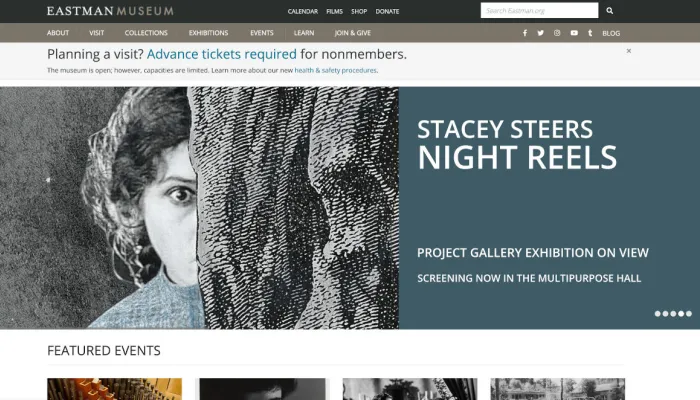Viewport: 700px width, 400px height.
Task: Select the last carousel slide dot
Action: pyautogui.click(x=688, y=314)
